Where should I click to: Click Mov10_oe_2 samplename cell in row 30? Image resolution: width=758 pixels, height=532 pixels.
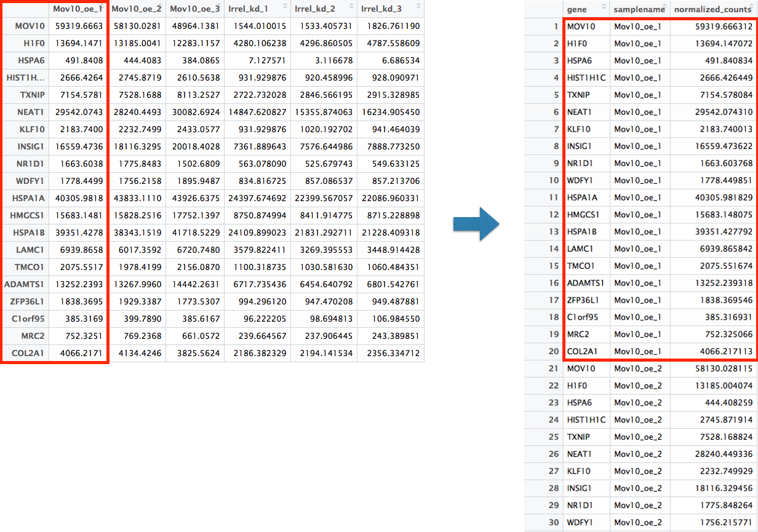coord(637,523)
